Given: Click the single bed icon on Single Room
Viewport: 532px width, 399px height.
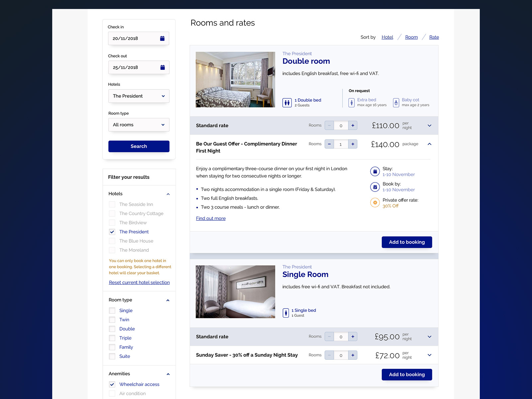Looking at the screenshot, I should point(286,313).
